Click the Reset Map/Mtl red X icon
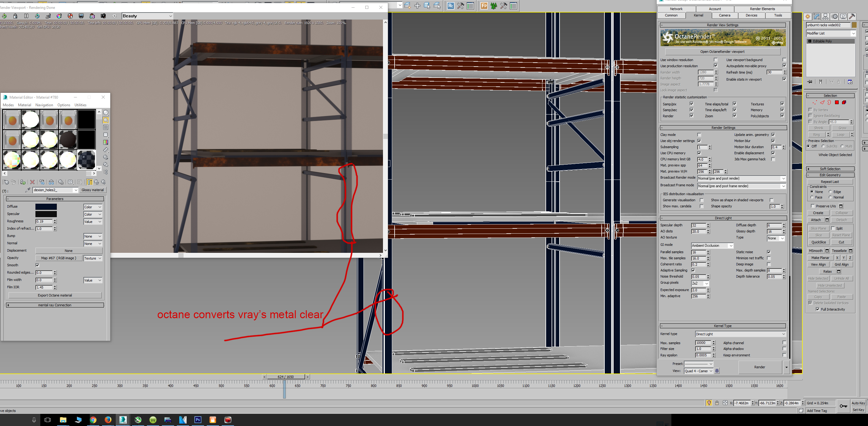 pyautogui.click(x=32, y=182)
